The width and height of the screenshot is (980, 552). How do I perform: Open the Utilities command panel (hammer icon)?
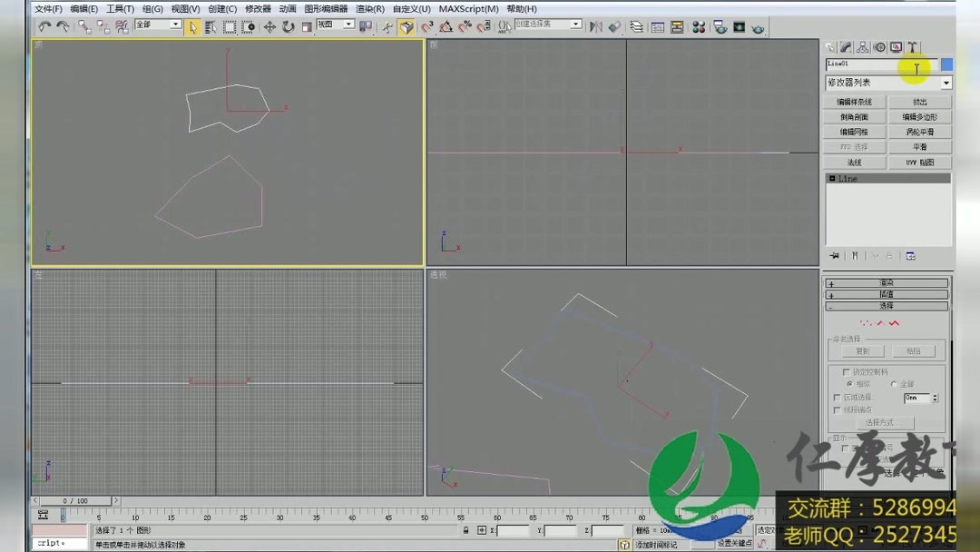tap(911, 46)
